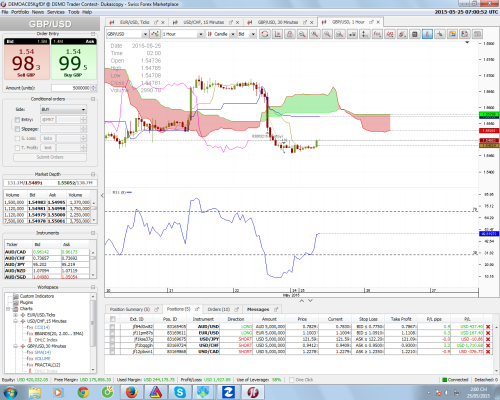Viewport: 500px width, 400px height.
Task: Click the Workspace tree vertical scrollbar
Action: click(x=93, y=333)
